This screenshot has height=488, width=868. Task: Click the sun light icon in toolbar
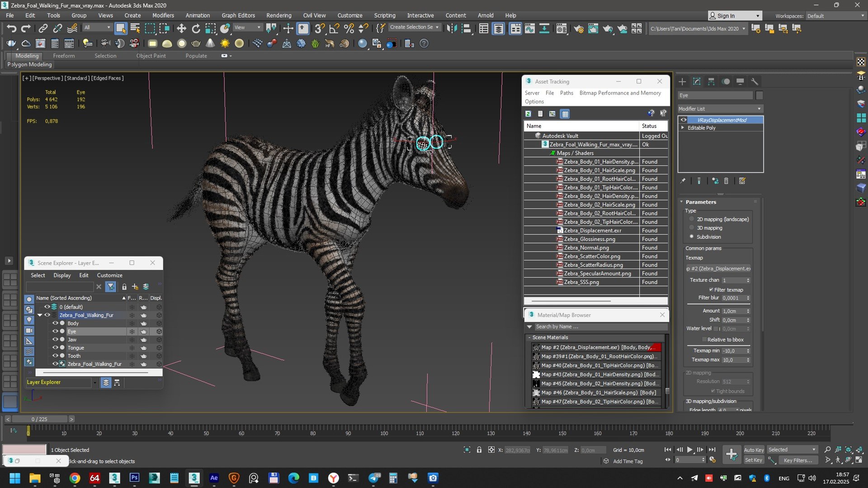tap(225, 43)
